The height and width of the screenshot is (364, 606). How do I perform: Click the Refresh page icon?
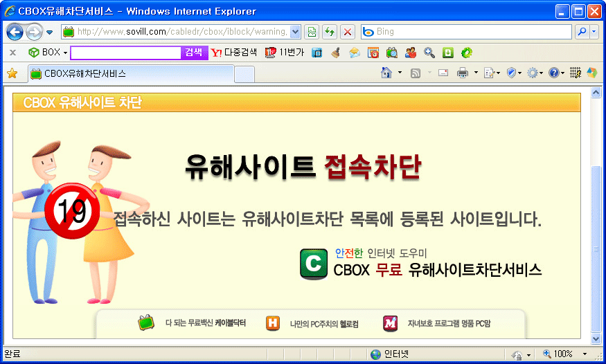click(x=330, y=32)
